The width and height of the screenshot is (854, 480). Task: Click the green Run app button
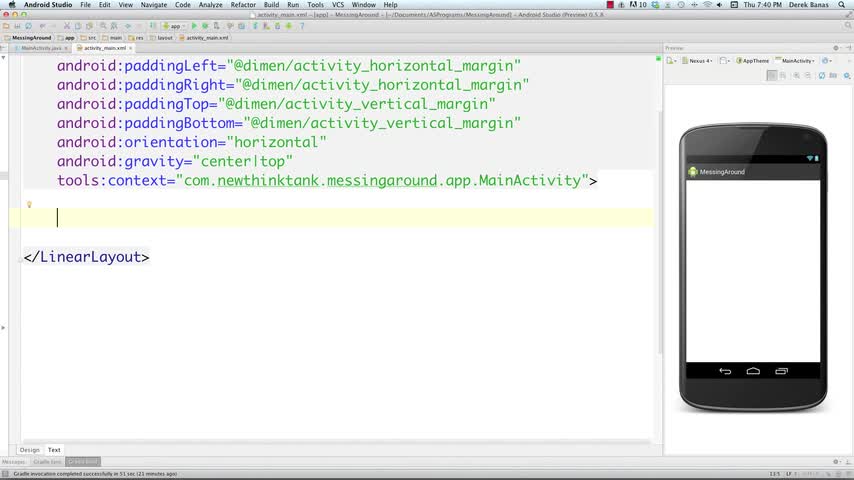[194, 26]
